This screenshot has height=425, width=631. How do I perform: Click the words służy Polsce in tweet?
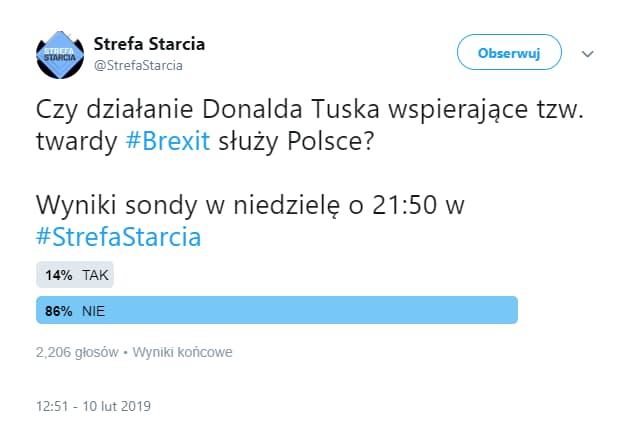(x=296, y=141)
